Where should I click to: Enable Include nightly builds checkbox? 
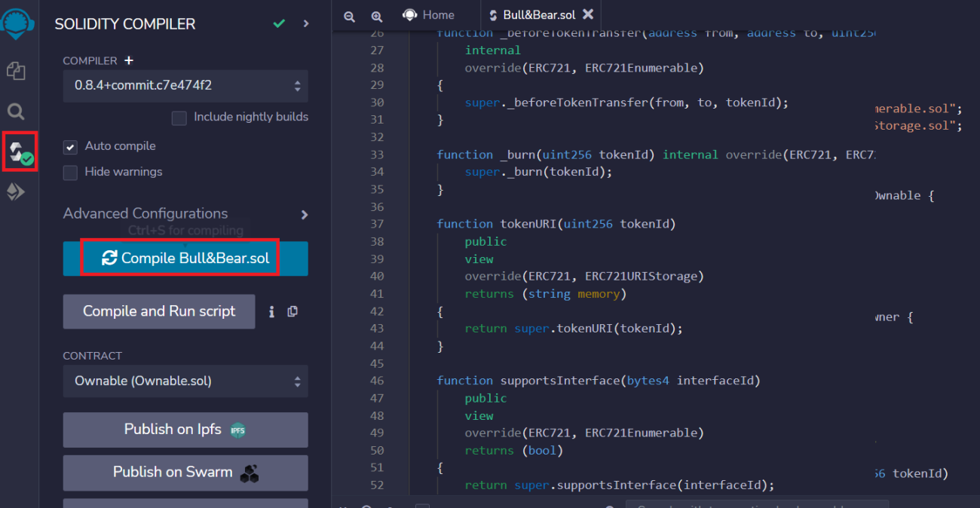(x=179, y=118)
